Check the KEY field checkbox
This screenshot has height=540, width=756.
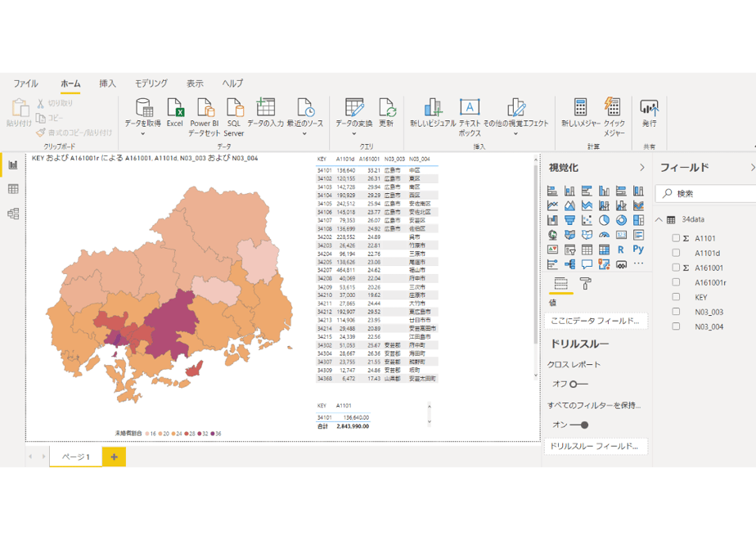point(676,297)
